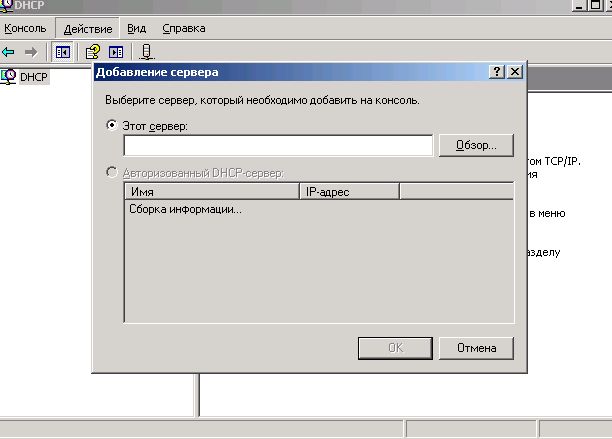
Task: Open the "Консоль" menu
Action: (25, 29)
